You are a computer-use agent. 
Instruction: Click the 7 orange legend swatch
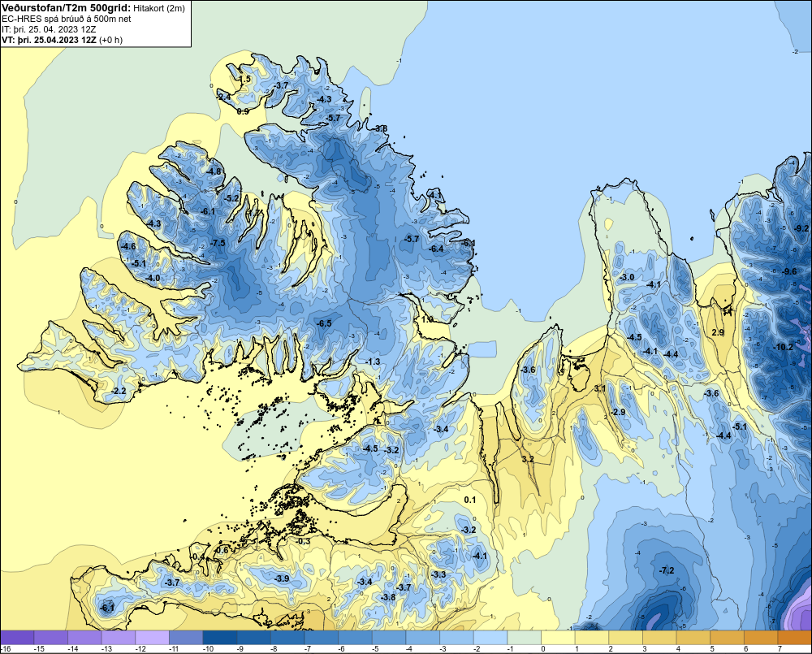[795, 638]
